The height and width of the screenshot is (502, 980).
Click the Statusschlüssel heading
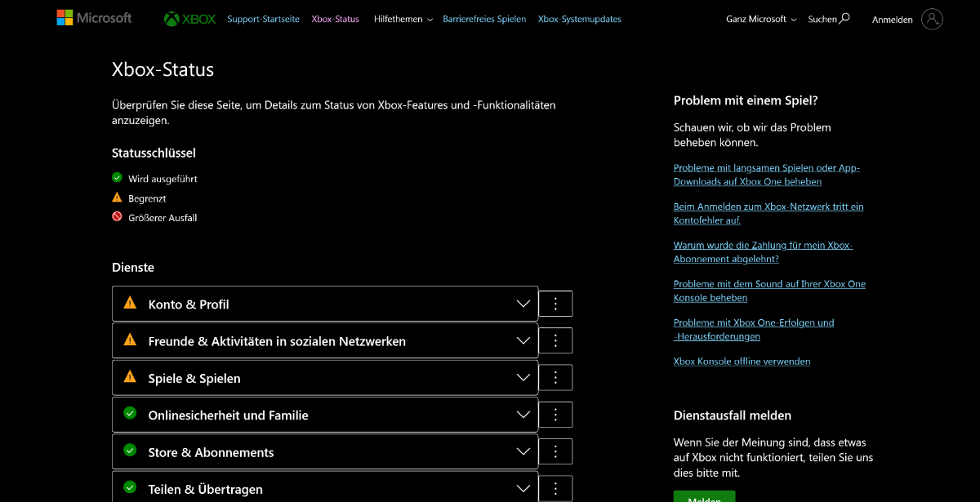point(154,153)
